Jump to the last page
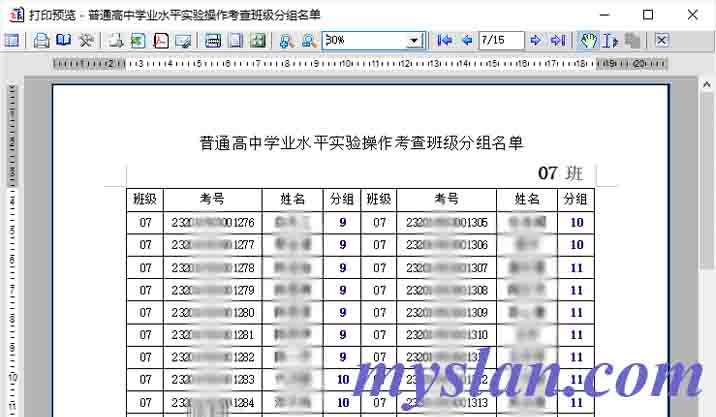Viewport: 716px width, 417px height. click(558, 40)
